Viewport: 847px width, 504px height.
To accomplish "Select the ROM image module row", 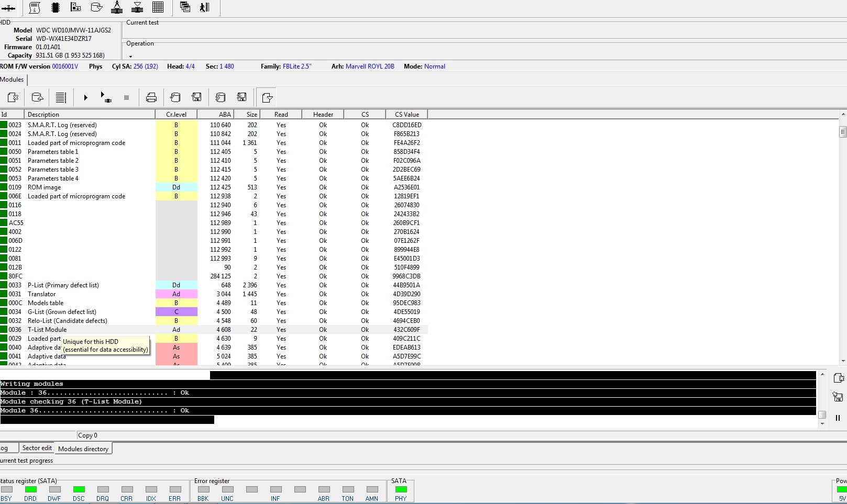I will point(214,187).
